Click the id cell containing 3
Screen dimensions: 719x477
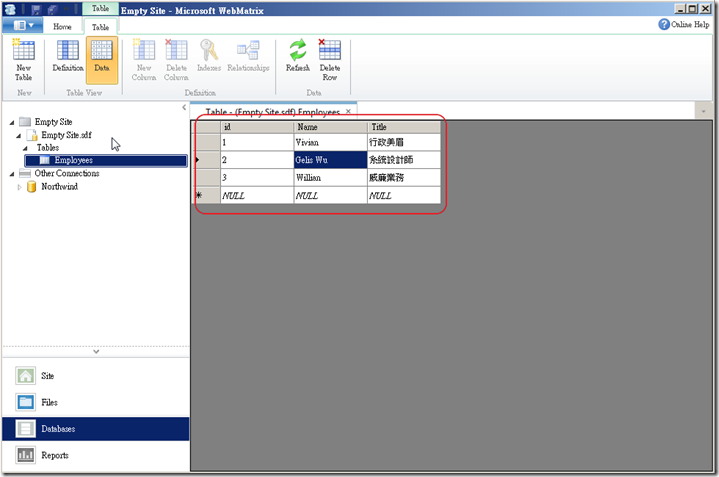(x=257, y=177)
